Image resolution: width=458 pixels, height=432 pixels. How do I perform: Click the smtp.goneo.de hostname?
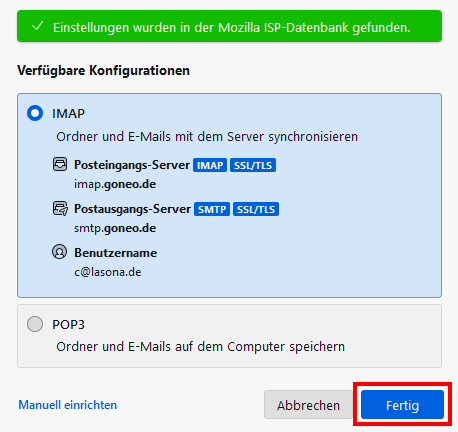click(x=115, y=228)
